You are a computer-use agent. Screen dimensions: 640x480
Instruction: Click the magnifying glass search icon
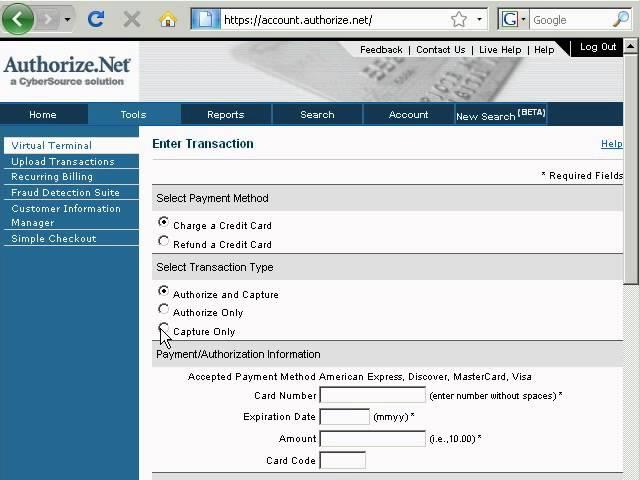[x=621, y=19]
